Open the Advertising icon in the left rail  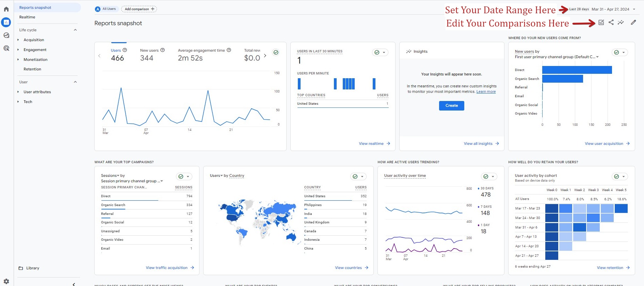pyautogui.click(x=6, y=48)
